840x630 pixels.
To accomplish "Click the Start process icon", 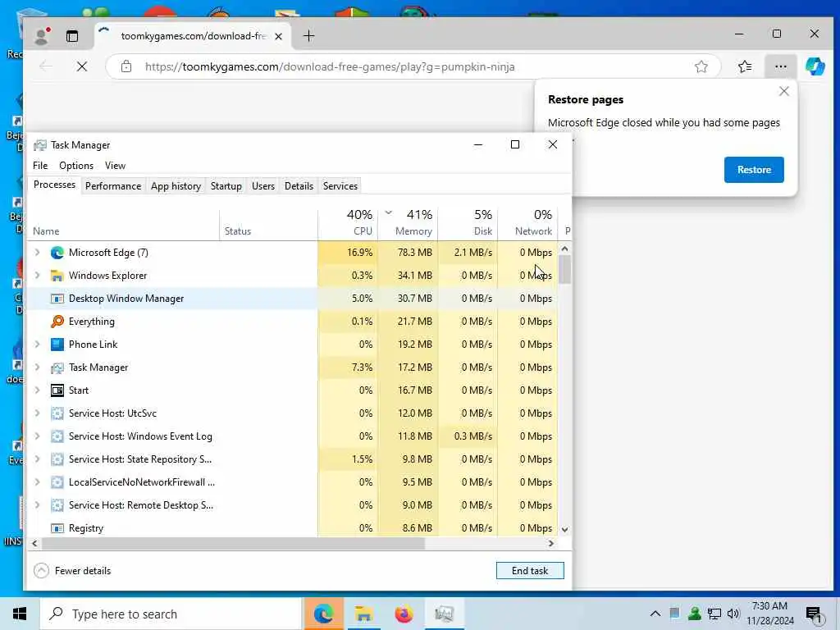I will [57, 390].
